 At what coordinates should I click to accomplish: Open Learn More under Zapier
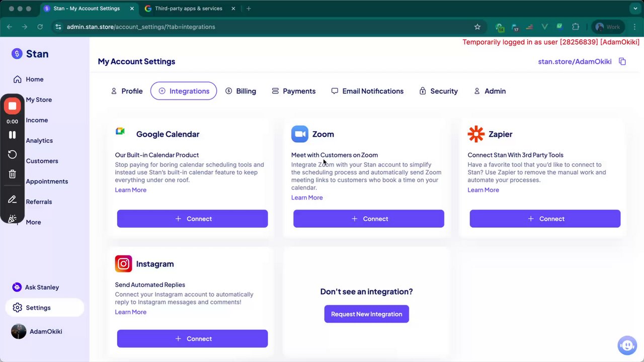tap(483, 190)
